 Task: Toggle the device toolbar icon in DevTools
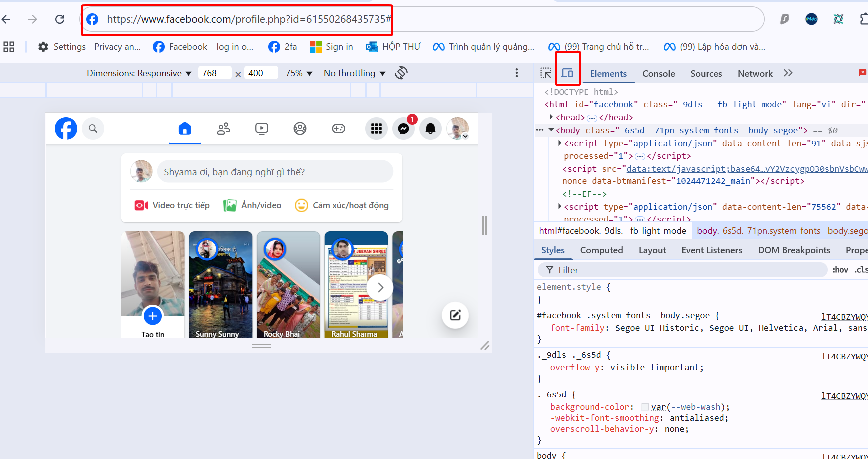point(567,73)
